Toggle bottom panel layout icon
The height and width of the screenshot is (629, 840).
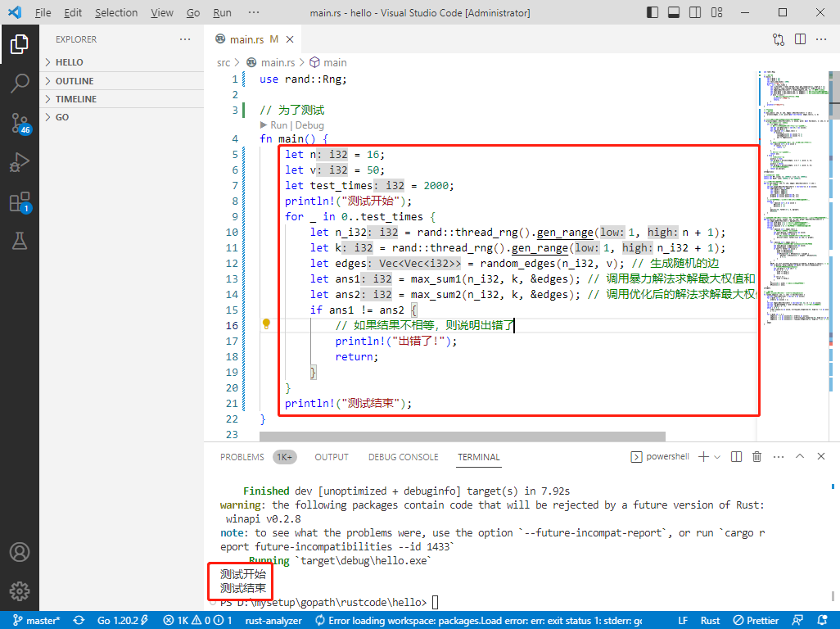coord(674,12)
